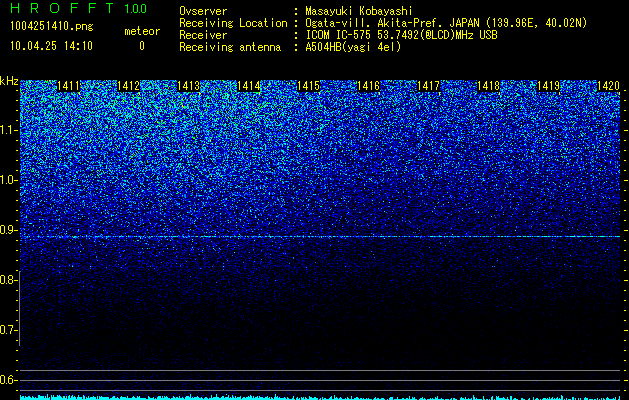Image resolution: width=629 pixels, height=400 pixels.
Task: Click the 1419 time marker
Action: pos(548,86)
